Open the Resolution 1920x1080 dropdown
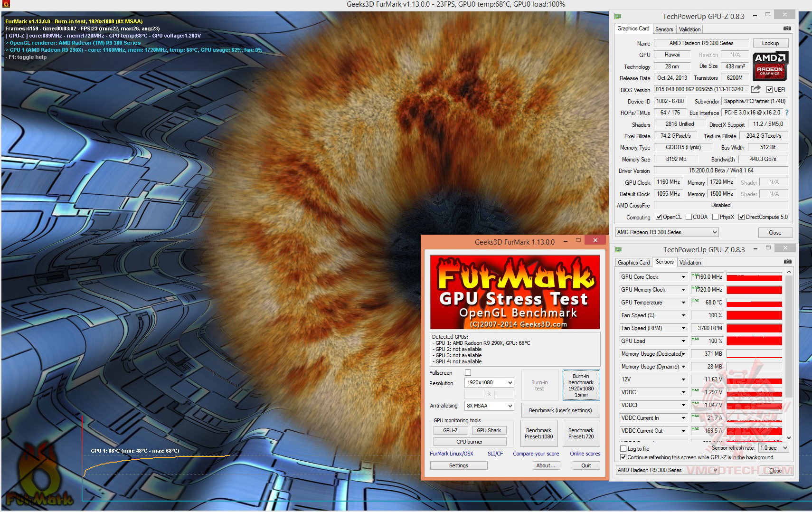812x512 pixels. tap(489, 382)
